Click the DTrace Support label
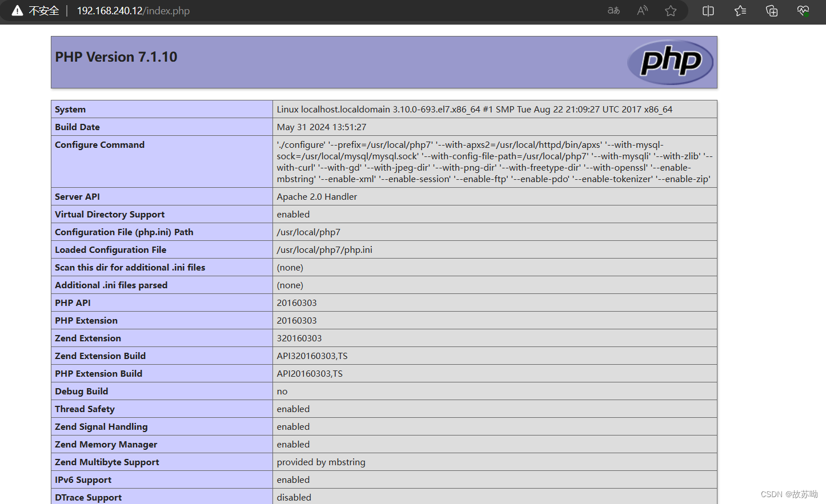Image resolution: width=826 pixels, height=504 pixels. point(88,498)
